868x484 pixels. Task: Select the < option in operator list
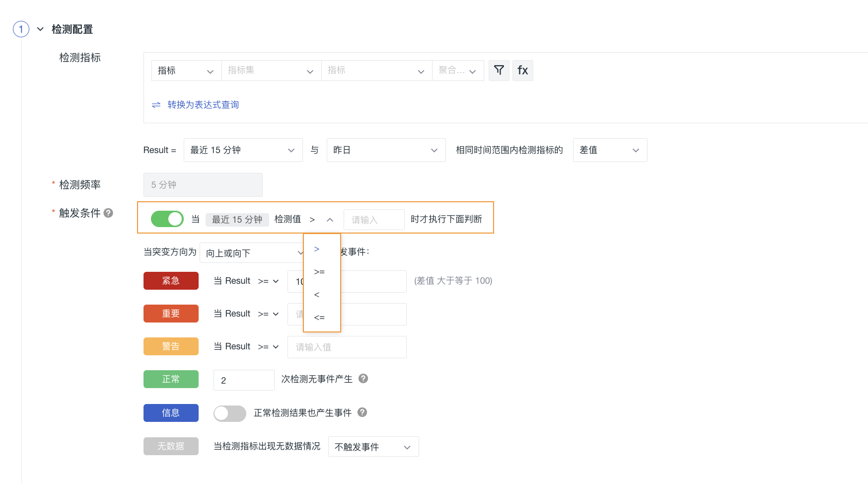click(317, 295)
